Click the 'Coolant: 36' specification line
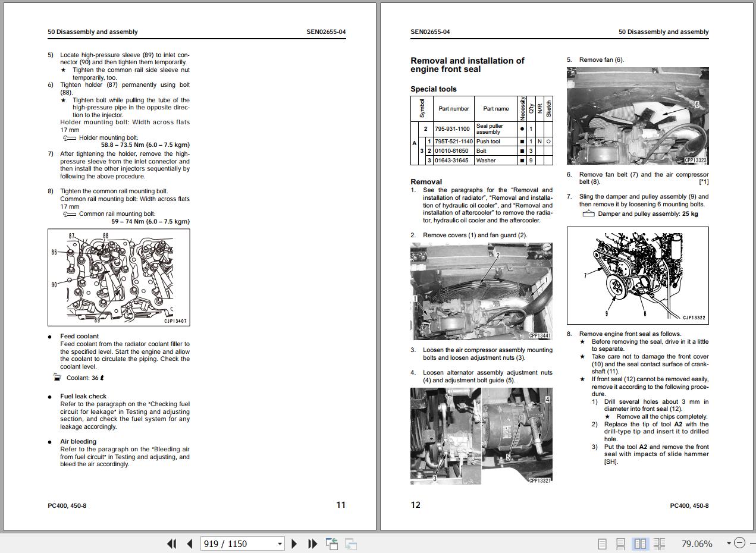The width and height of the screenshot is (756, 553). (80, 378)
